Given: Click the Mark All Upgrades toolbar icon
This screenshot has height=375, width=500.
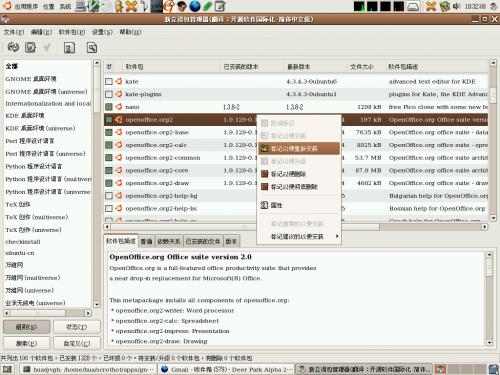Looking at the screenshot, I should (30, 47).
